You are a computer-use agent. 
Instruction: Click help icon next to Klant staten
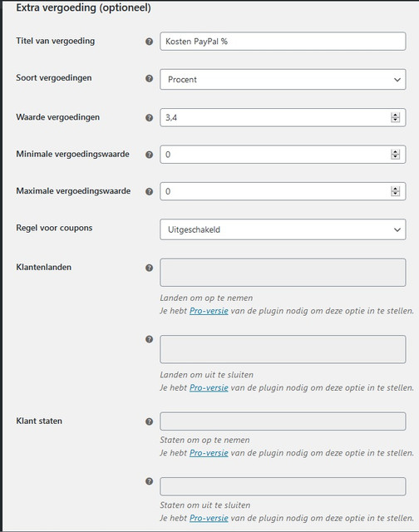(149, 421)
